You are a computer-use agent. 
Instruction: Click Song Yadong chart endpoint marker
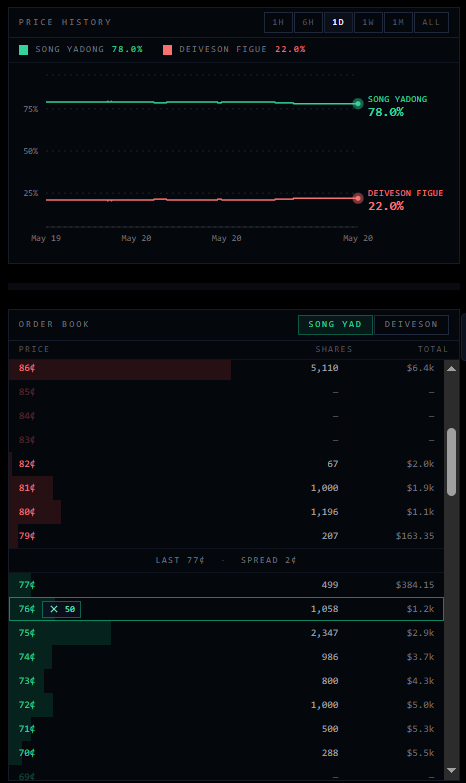point(358,104)
